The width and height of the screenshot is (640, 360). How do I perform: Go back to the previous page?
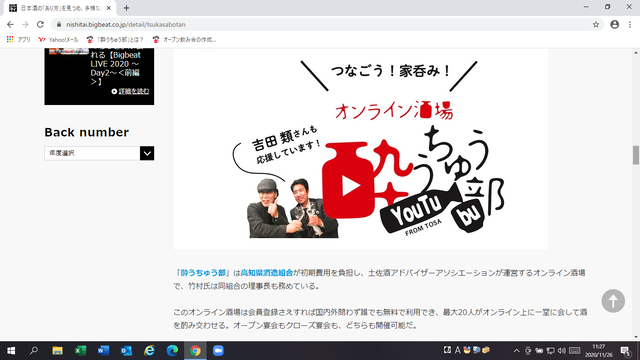click(x=10, y=24)
